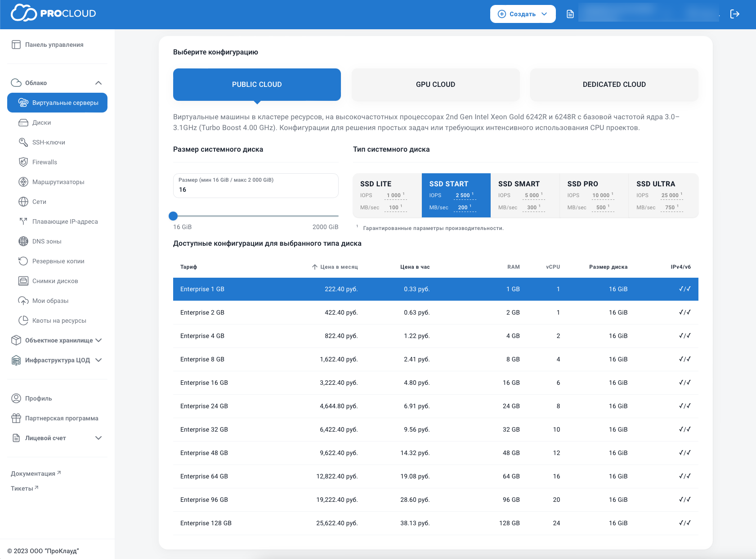Open Квоты на ресурсы pie chart icon
Screen dimensions: 756x559
pyautogui.click(x=23, y=320)
